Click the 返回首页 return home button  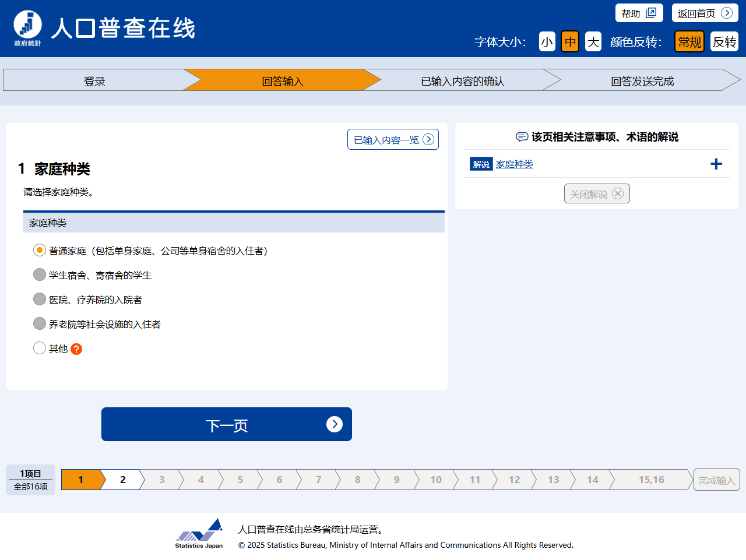pyautogui.click(x=705, y=13)
